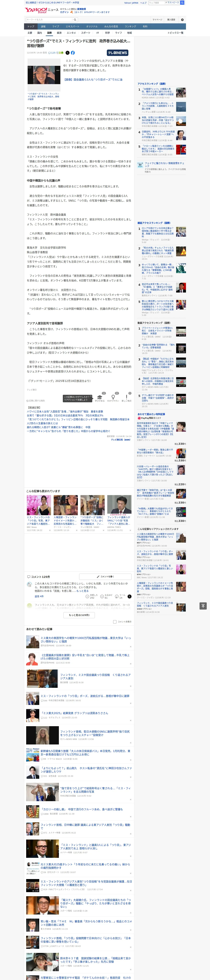
Task: Open settings via the gear icon
Action: tap(182, 20)
